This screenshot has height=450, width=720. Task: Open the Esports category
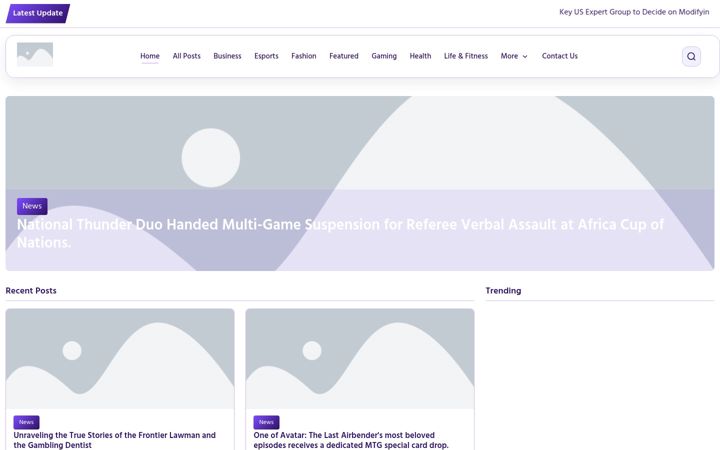coord(266,56)
